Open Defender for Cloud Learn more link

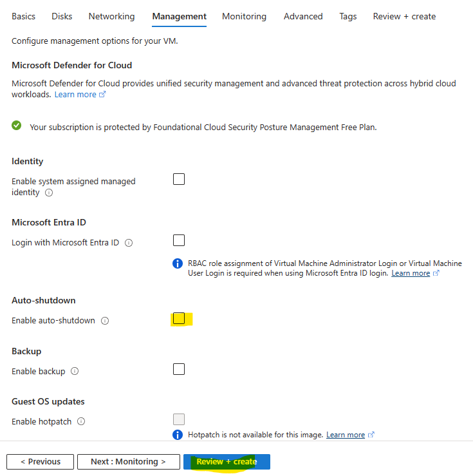click(75, 95)
